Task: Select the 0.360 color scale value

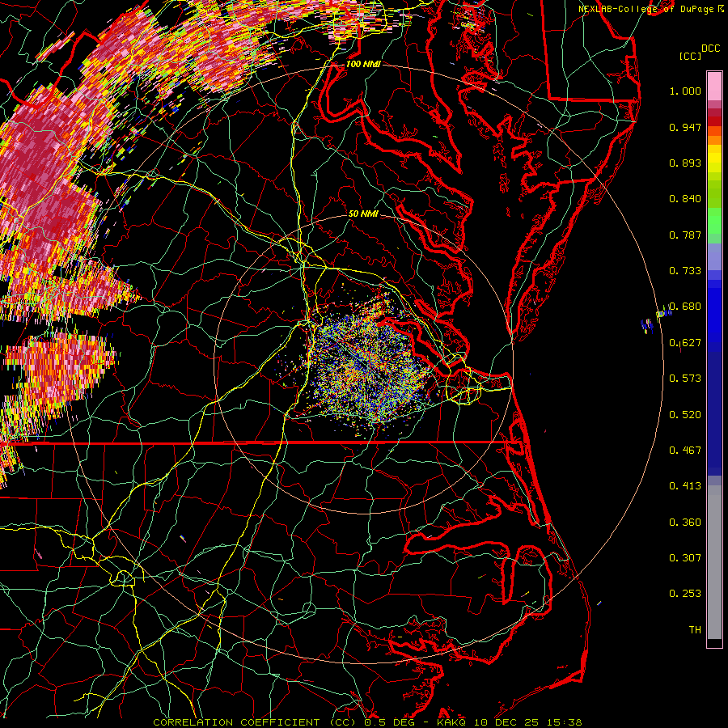Action: pos(685,523)
